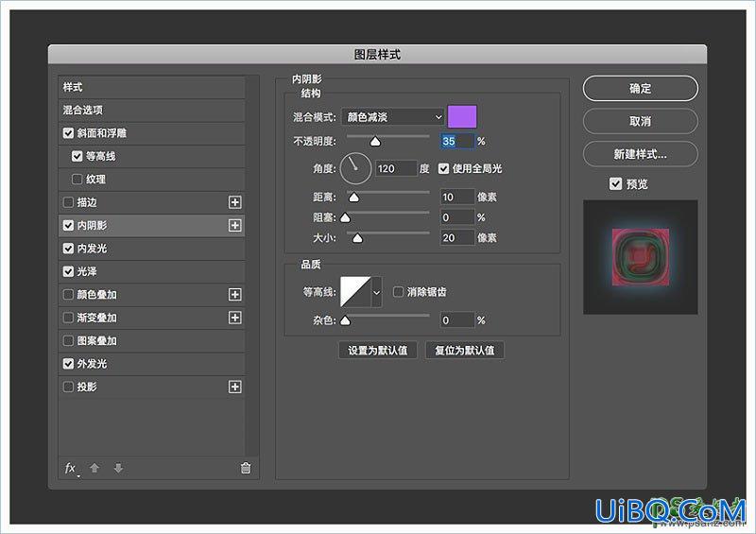Viewport: 756px width, 534px height.
Task: Click the 大小 slider handle
Action: point(357,238)
